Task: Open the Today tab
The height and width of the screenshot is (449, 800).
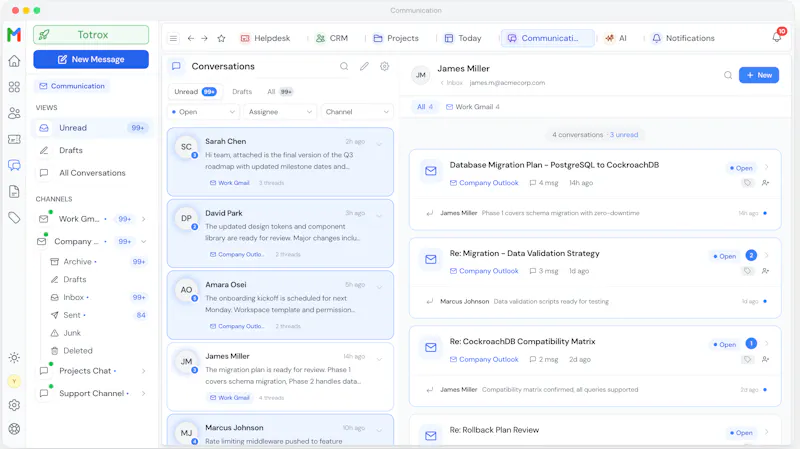Action: (463, 38)
